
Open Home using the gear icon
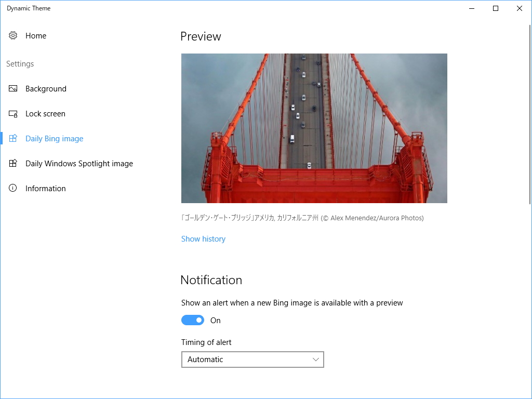pyautogui.click(x=13, y=35)
